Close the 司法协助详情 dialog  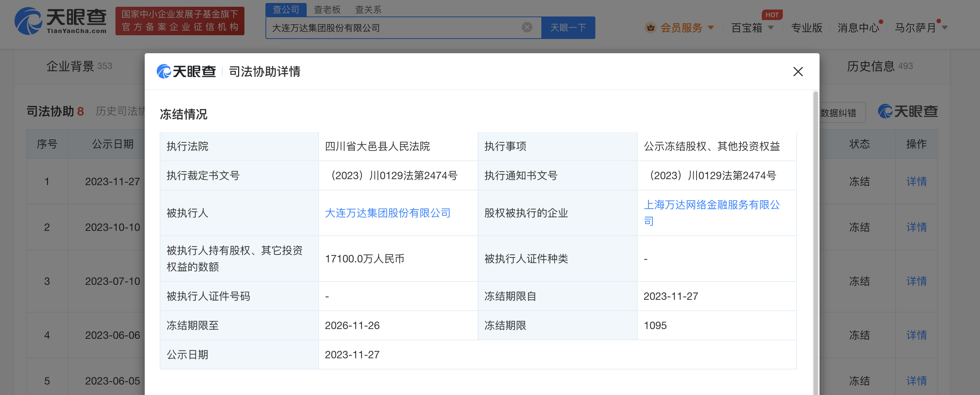[x=798, y=72]
